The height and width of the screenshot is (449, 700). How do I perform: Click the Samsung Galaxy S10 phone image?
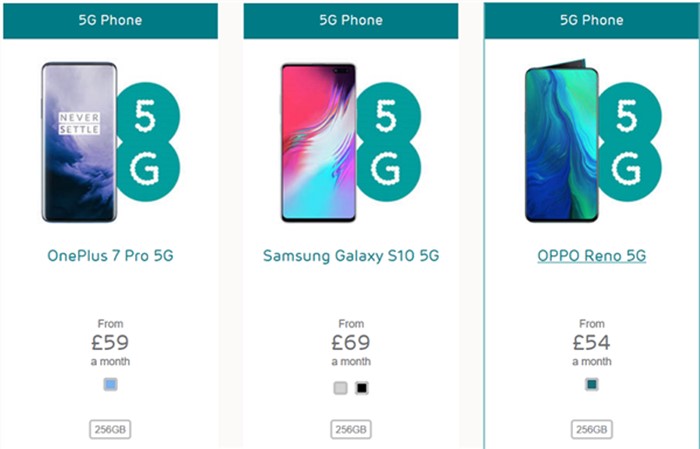click(319, 142)
